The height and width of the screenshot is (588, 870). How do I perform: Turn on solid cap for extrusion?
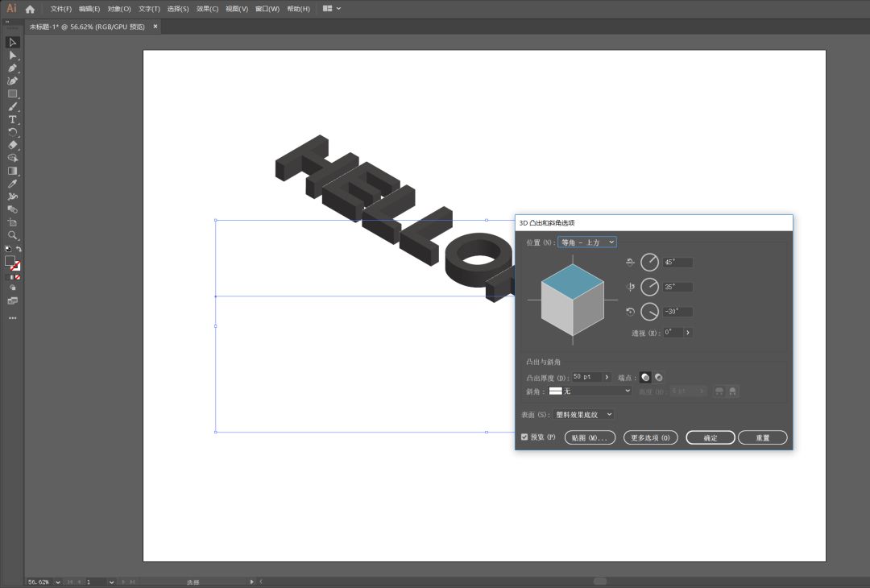point(645,377)
